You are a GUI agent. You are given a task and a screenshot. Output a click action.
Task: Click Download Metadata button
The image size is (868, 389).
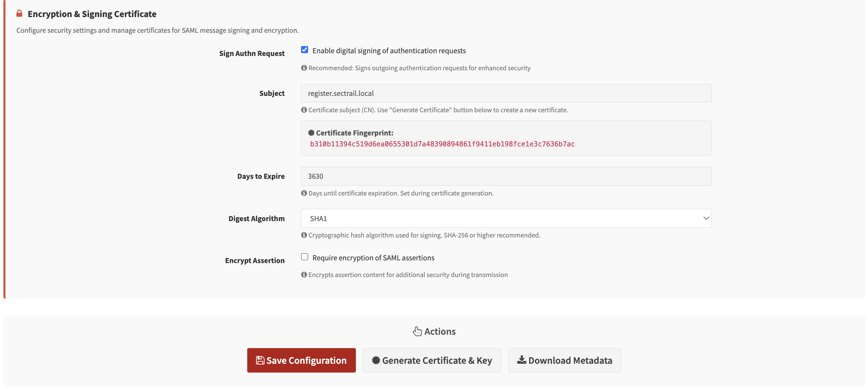(565, 360)
